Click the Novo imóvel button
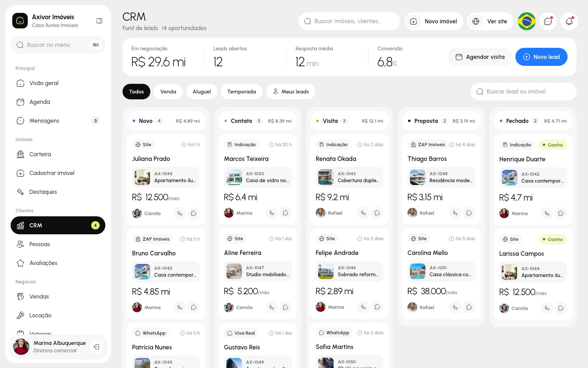The width and height of the screenshot is (588, 368). pos(434,21)
